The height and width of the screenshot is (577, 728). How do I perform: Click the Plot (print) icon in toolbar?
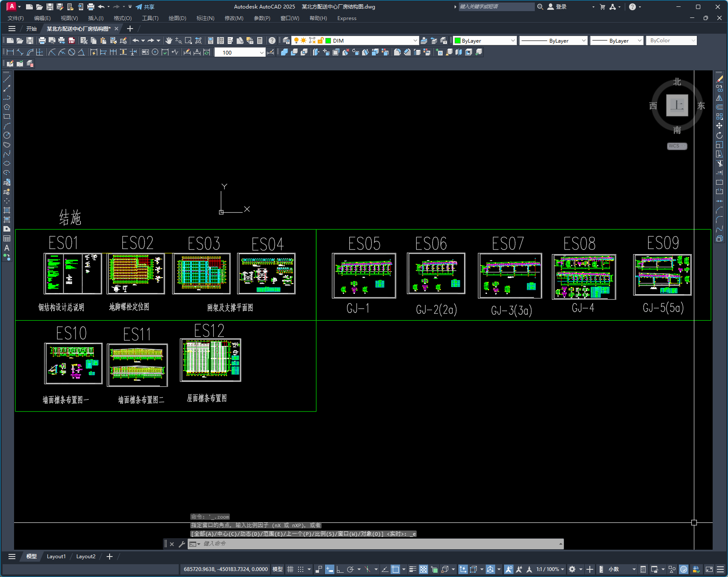point(42,41)
